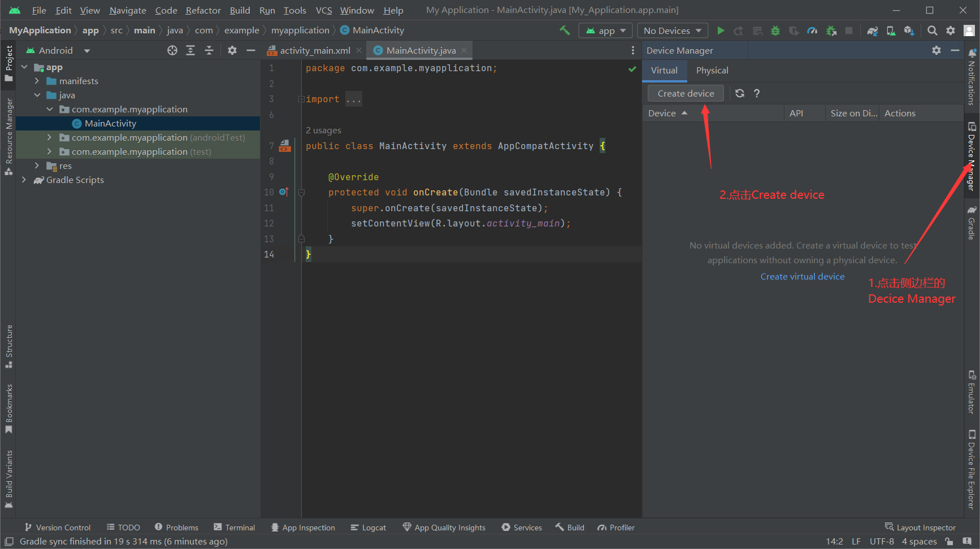
Task: Expand the Gradle Scripts node
Action: (24, 180)
